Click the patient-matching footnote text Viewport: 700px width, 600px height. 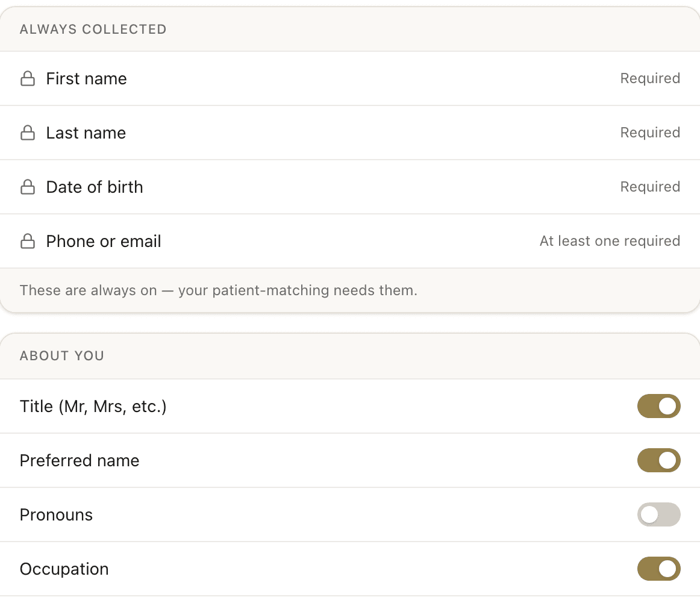(x=218, y=290)
